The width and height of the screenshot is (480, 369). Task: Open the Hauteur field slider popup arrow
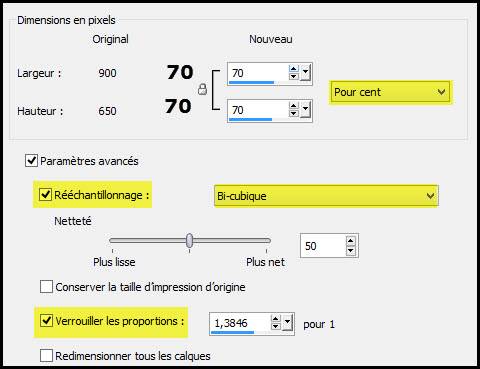click(x=305, y=110)
